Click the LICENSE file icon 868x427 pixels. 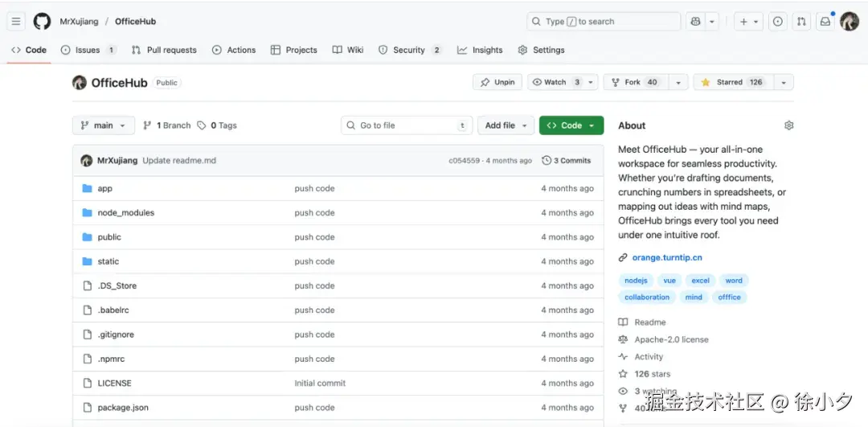coord(87,384)
